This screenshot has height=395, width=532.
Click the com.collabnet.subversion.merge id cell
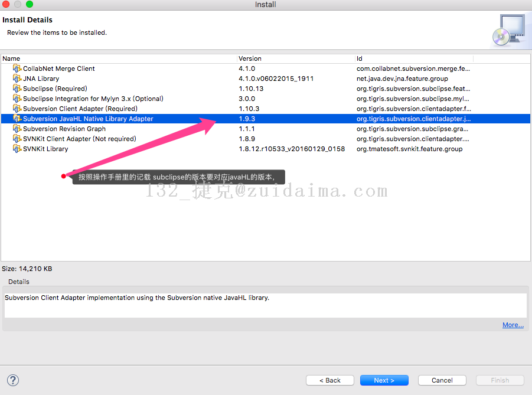pyautogui.click(x=413, y=68)
